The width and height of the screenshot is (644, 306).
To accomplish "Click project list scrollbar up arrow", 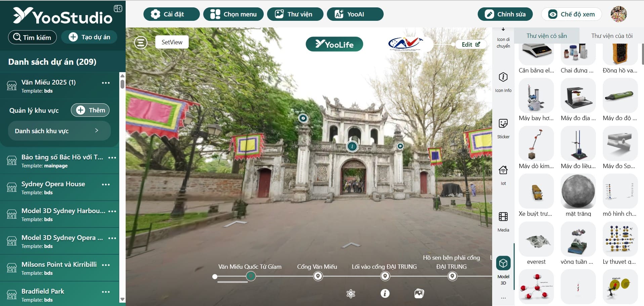I will tap(122, 75).
